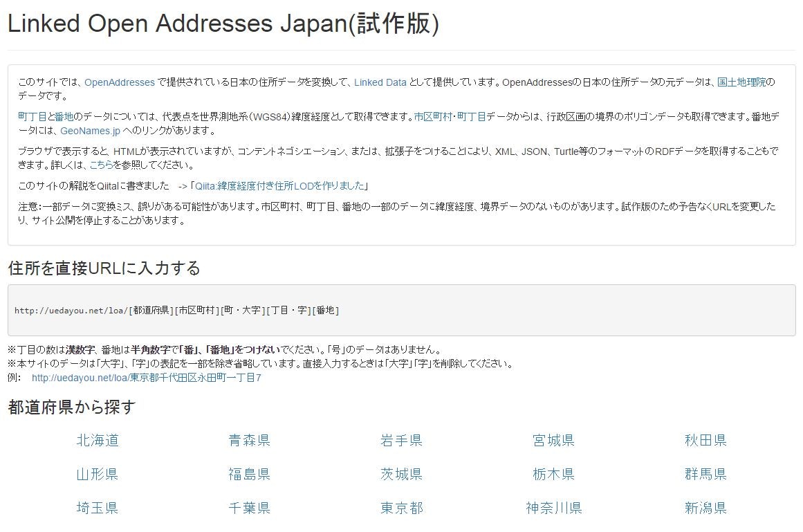
Task: Open the 番地 link
Action: tap(64, 117)
